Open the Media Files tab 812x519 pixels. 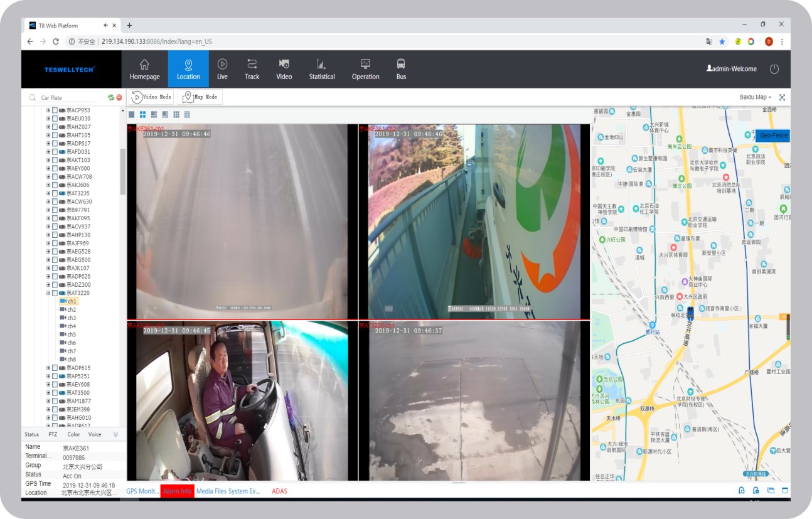coord(211,491)
